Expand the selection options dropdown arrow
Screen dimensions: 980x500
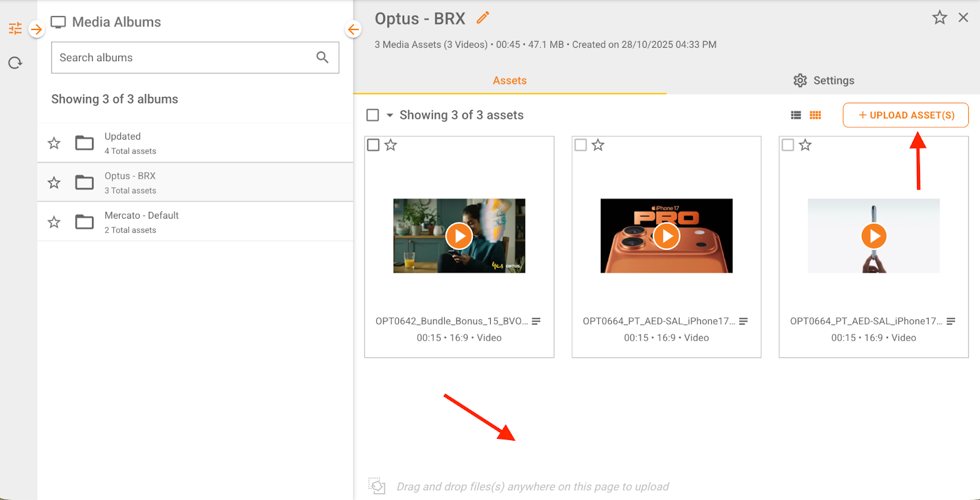(x=390, y=115)
